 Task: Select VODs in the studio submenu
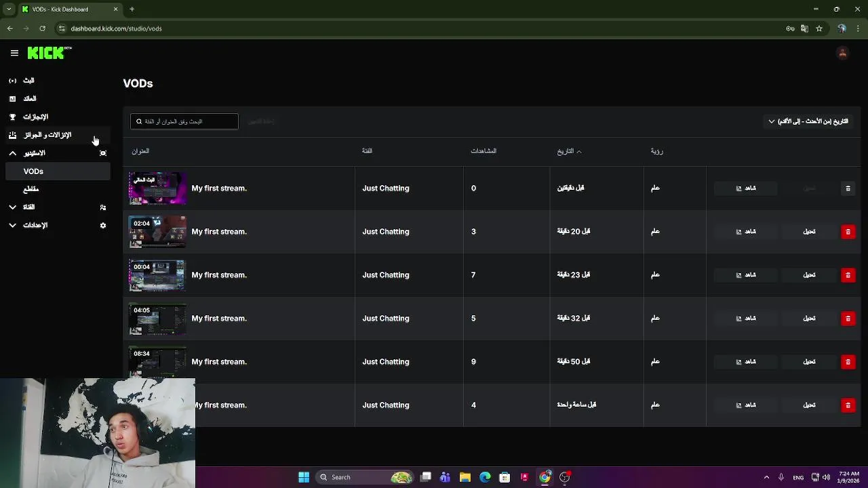(58, 171)
